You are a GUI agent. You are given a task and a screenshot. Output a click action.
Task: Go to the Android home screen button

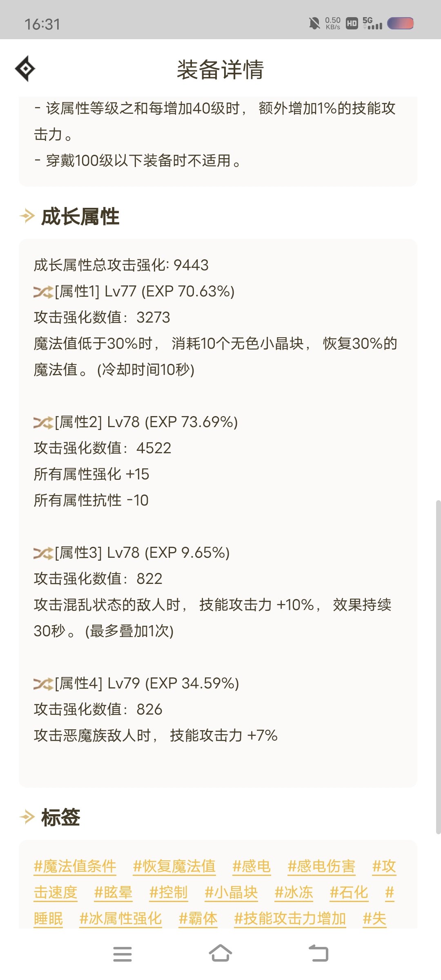click(x=220, y=953)
